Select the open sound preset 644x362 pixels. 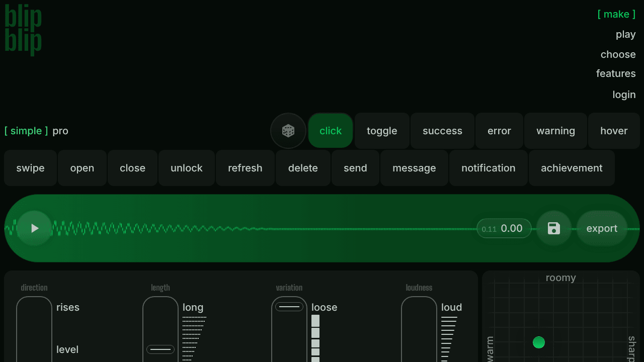point(82,168)
